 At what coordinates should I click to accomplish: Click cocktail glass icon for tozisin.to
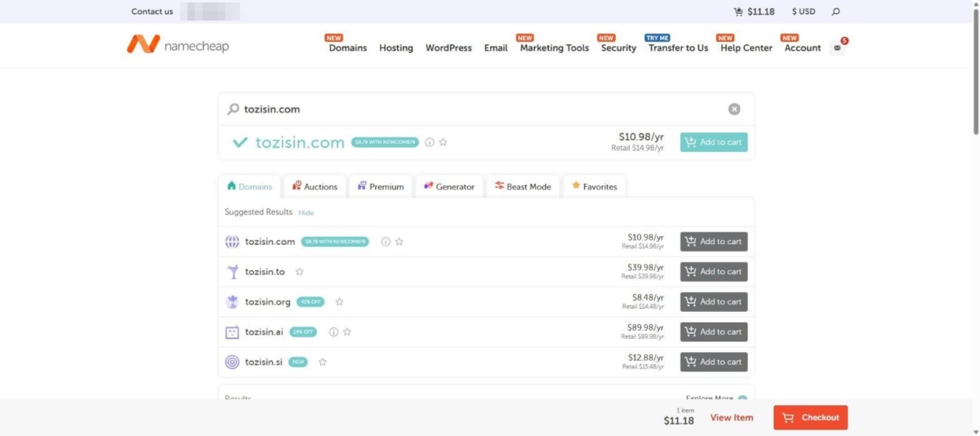232,272
